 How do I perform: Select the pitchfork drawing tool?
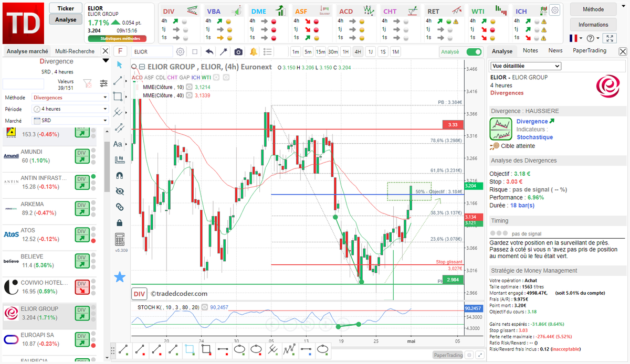[119, 112]
